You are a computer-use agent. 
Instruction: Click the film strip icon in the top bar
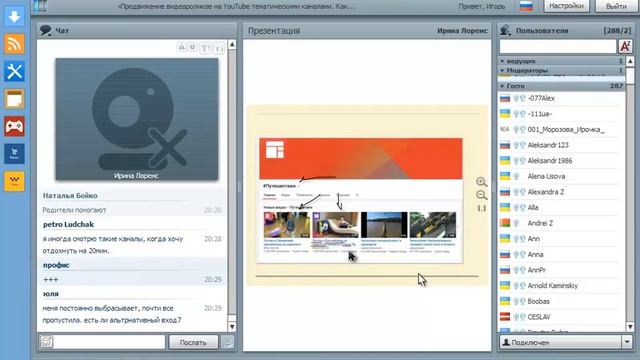[x=40, y=6]
